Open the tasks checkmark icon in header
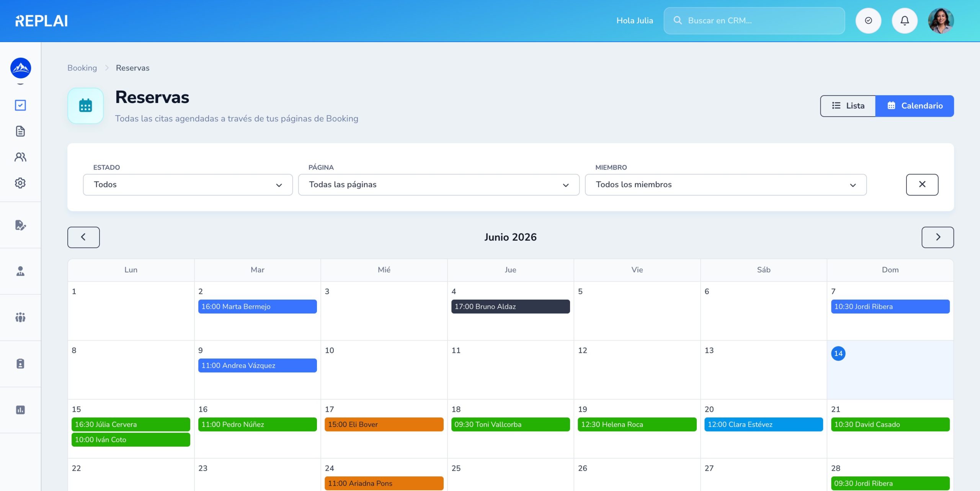The image size is (980, 491). pyautogui.click(x=868, y=21)
